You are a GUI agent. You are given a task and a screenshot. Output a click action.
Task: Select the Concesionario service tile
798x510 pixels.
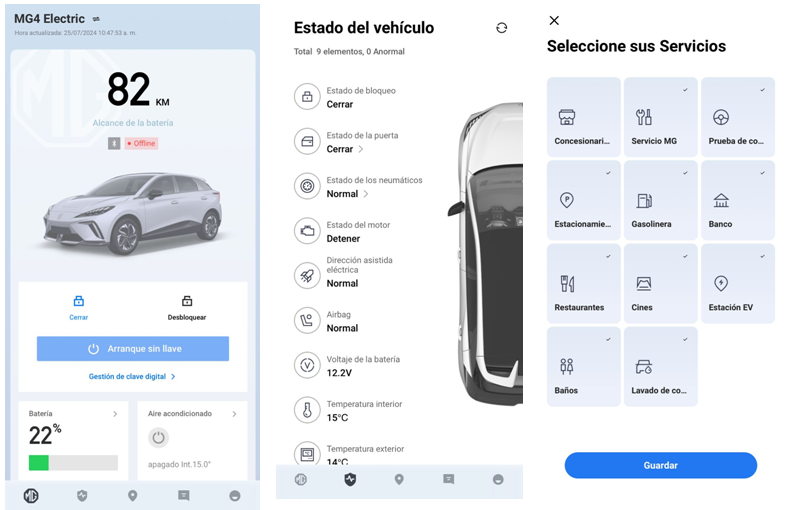[583, 117]
